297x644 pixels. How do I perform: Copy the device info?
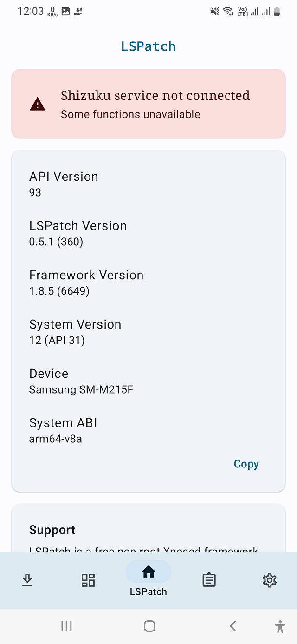pyautogui.click(x=246, y=464)
